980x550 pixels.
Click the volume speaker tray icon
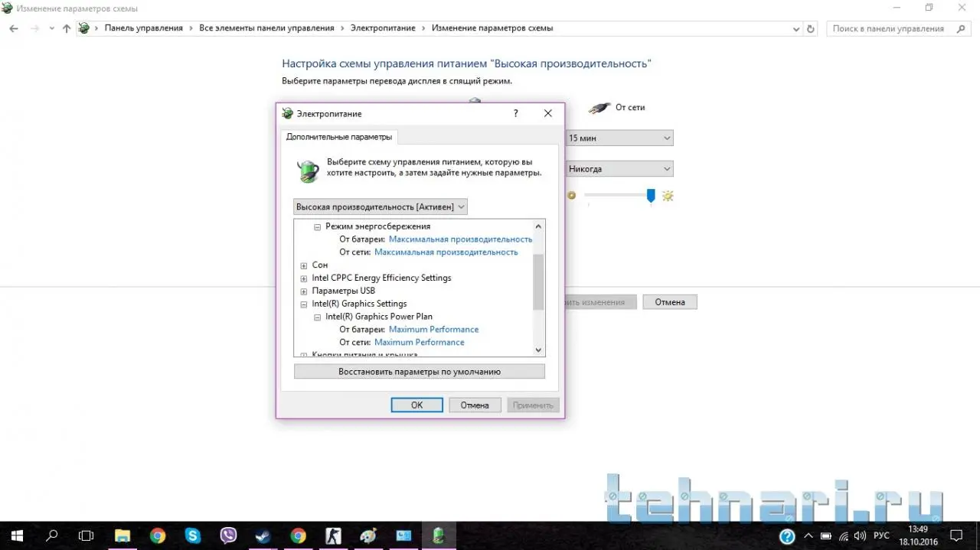(x=860, y=536)
